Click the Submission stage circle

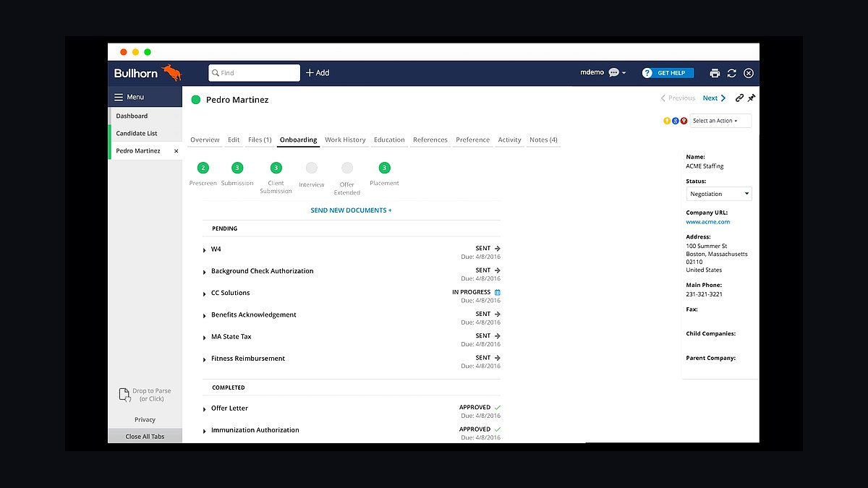(x=237, y=168)
